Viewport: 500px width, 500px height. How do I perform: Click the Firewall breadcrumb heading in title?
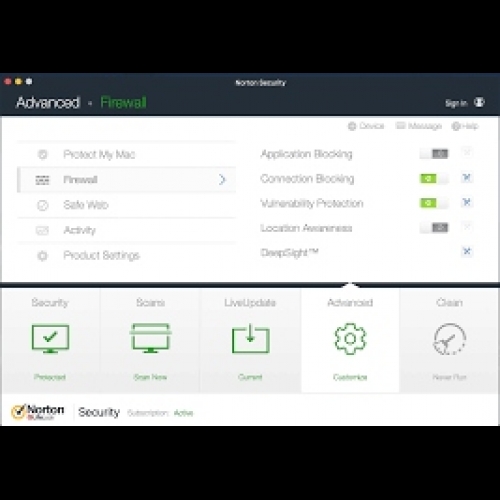(x=123, y=102)
